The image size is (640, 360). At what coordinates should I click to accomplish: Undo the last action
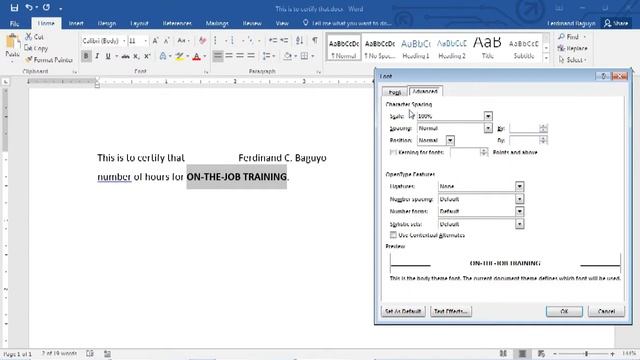(x=29, y=7)
